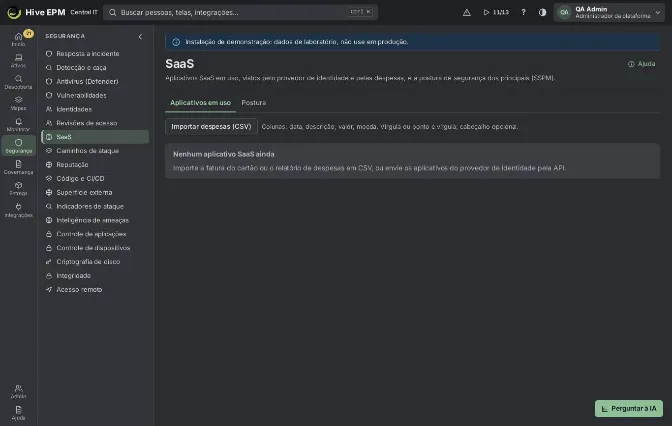
Task: Click the globe icon beside Superfície externa
Action: coord(49,192)
